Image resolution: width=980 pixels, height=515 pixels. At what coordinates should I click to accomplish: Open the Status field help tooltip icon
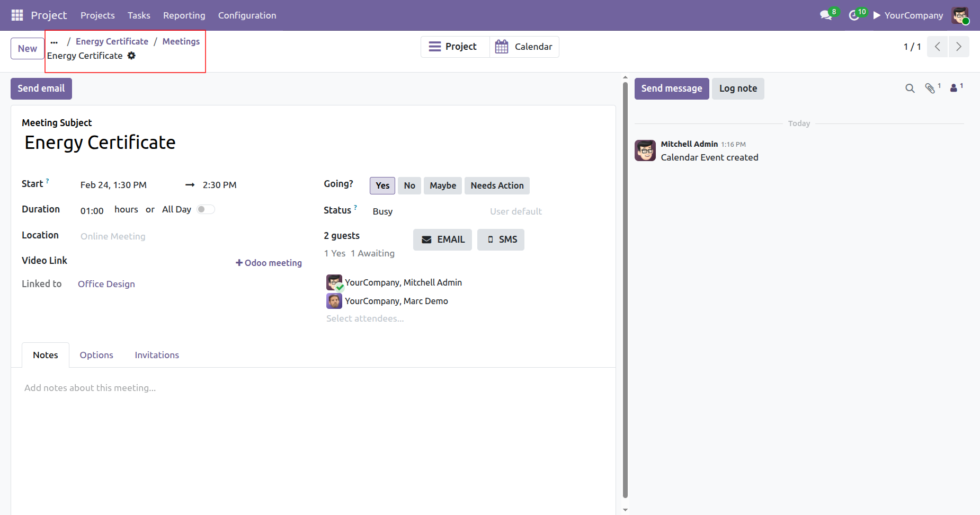[355, 208]
